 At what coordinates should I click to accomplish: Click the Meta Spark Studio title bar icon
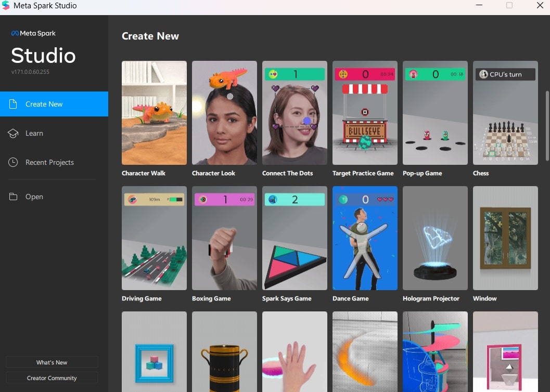tap(6, 6)
